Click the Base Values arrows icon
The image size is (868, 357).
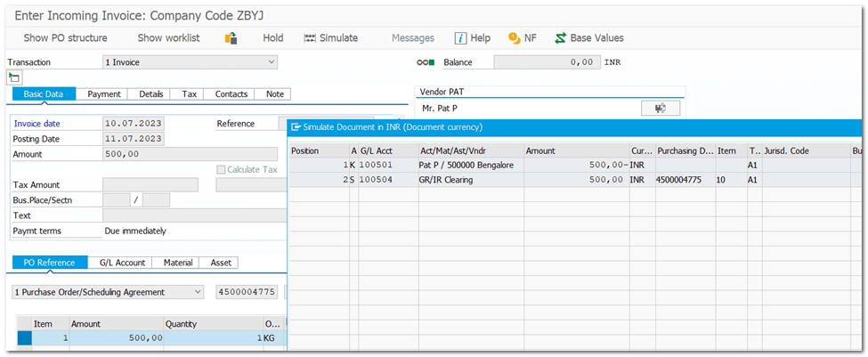pyautogui.click(x=560, y=38)
